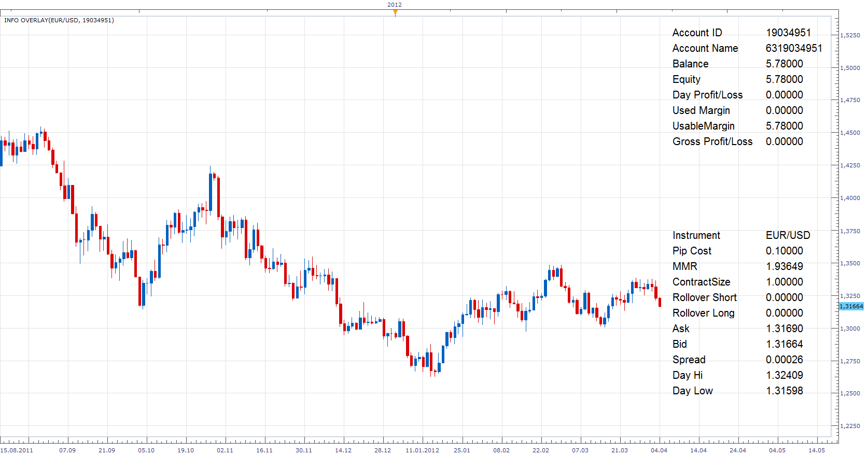Click the Equity label

687,79
